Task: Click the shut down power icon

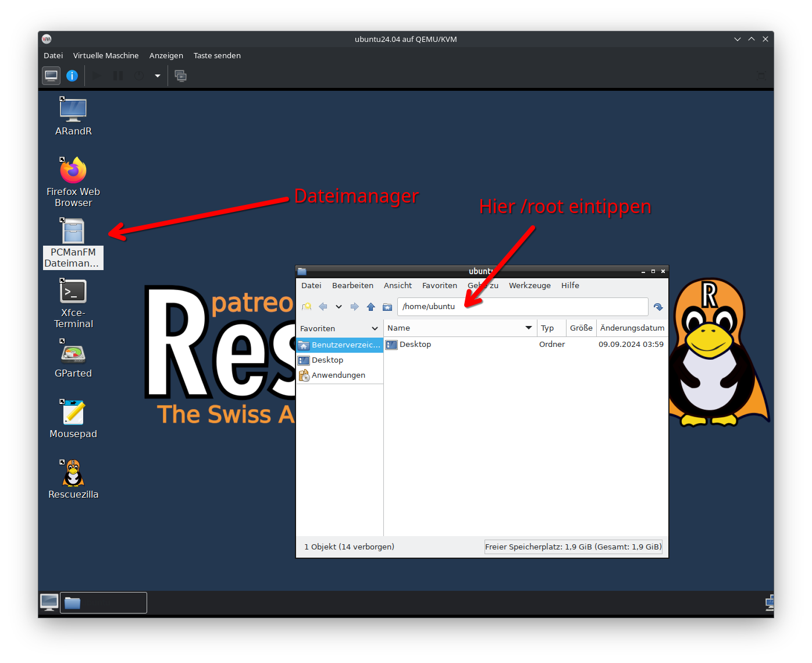Action: [138, 76]
